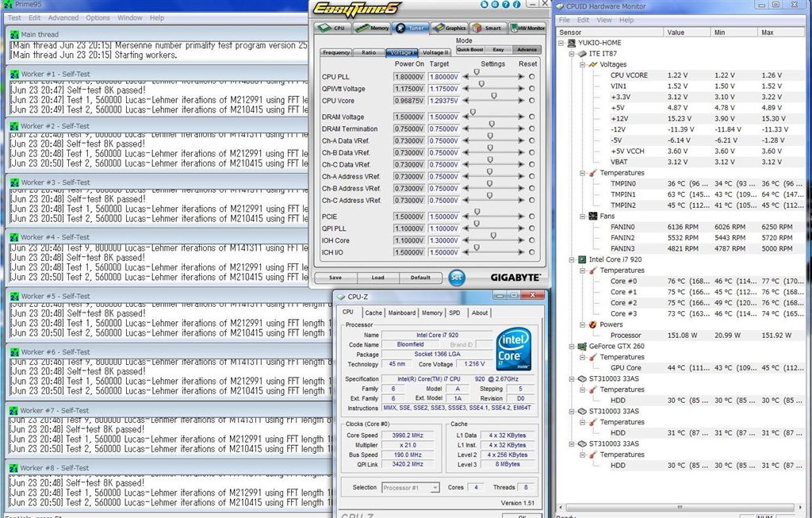Open the Smart section in EasyTune6
This screenshot has height=518, width=812.
coord(488,28)
